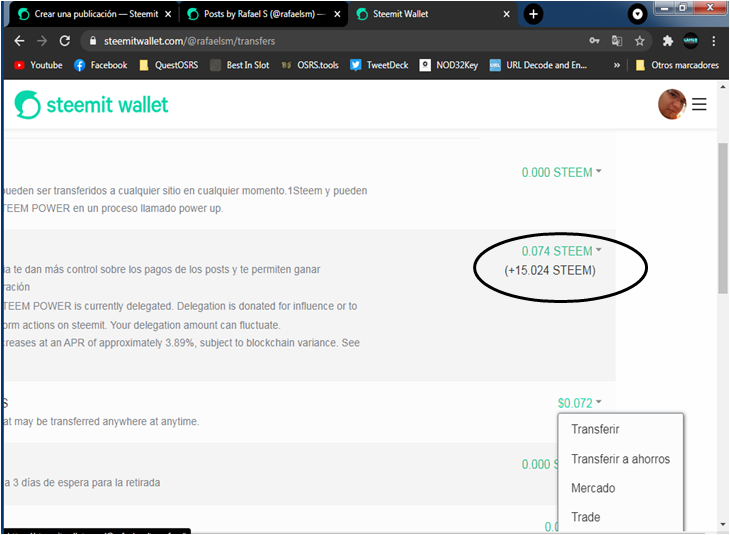The image size is (730, 535).
Task: Close the Steemit Wallet tab
Action: [x=507, y=14]
